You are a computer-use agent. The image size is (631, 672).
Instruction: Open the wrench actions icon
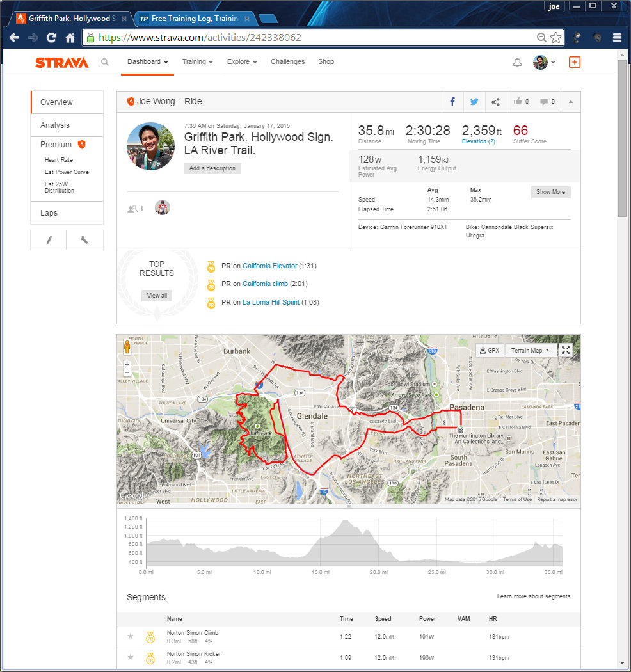[x=84, y=240]
